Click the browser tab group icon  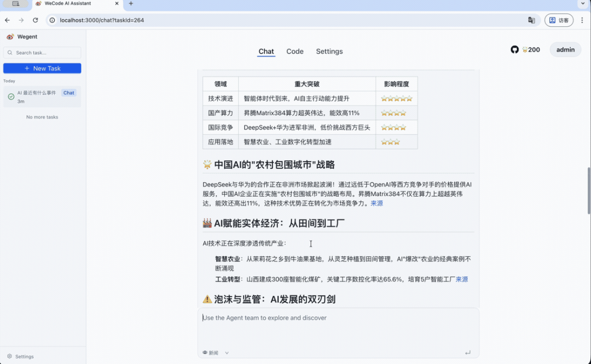[x=15, y=3]
